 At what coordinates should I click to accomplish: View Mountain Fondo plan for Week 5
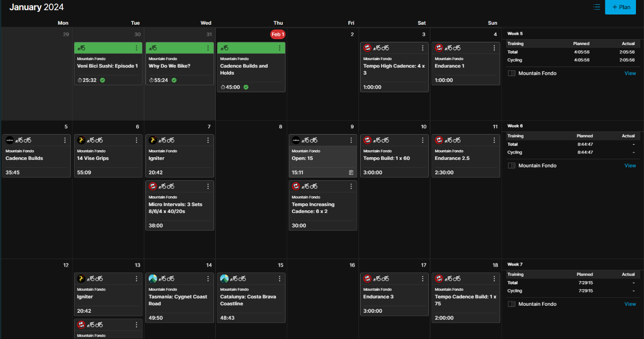pyautogui.click(x=630, y=73)
